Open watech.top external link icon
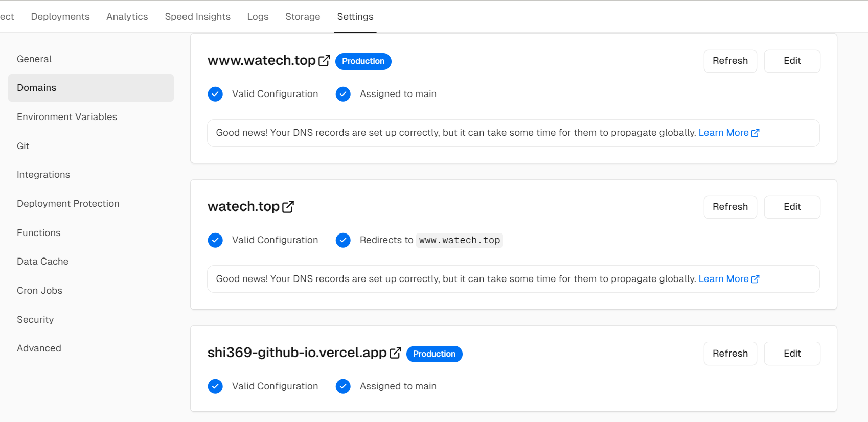 click(288, 207)
